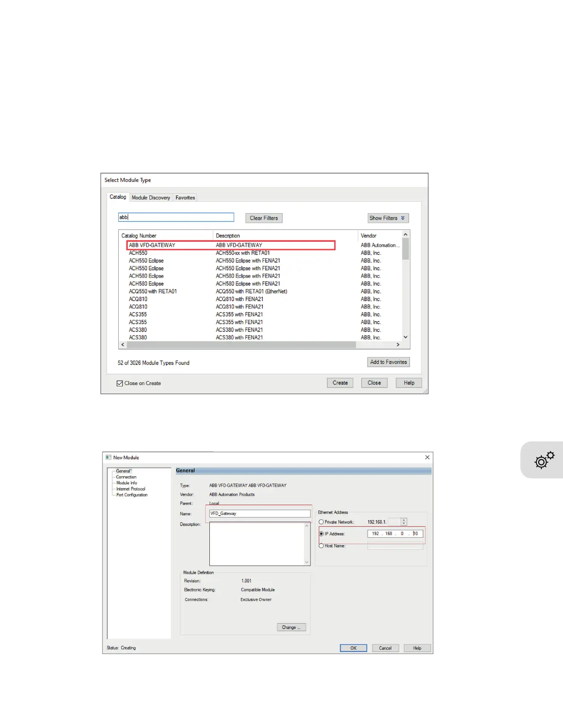This screenshot has width=563, height=728.
Task: Click ABB Automation vendor cell
Action: click(380, 245)
